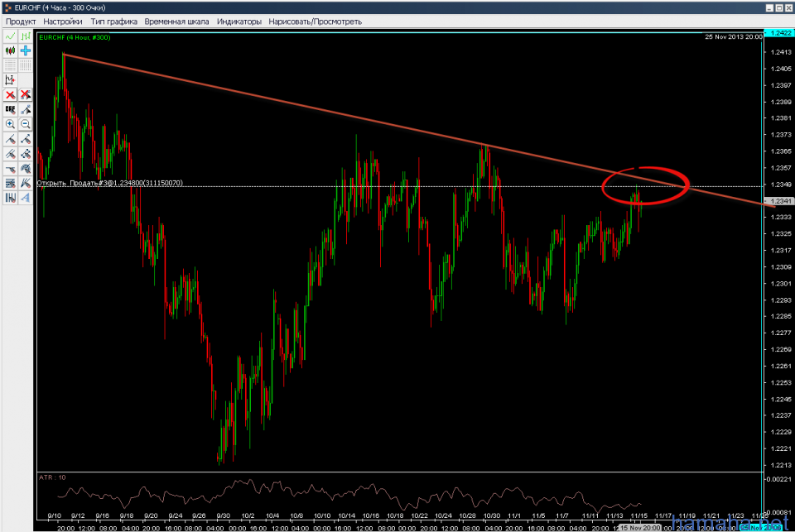Viewport: 795px width, 532px height.
Task: Toggle vertical grid lines icon
Action: pyautogui.click(x=26, y=65)
